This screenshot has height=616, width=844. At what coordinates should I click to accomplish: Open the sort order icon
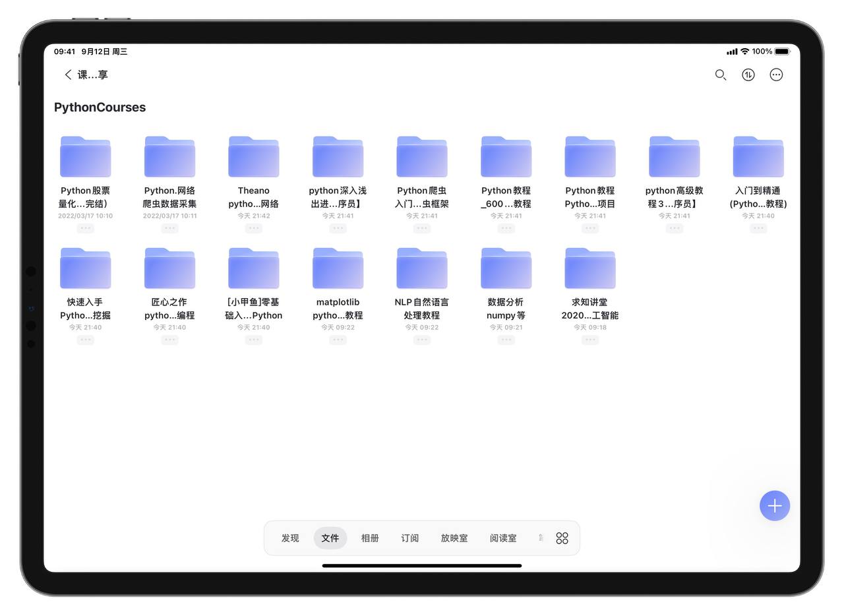point(748,75)
